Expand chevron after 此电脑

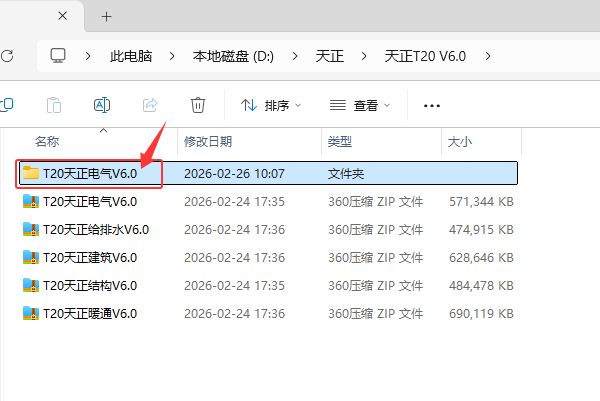tap(172, 56)
